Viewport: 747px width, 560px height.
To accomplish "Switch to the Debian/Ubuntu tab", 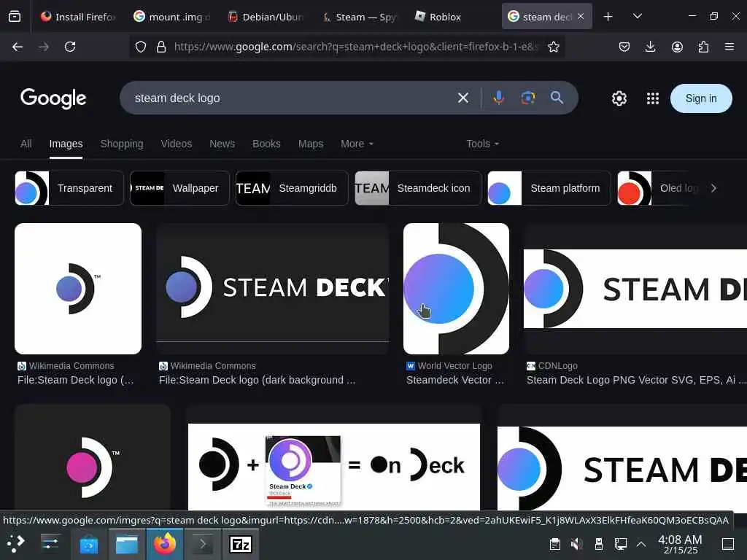I will [266, 17].
